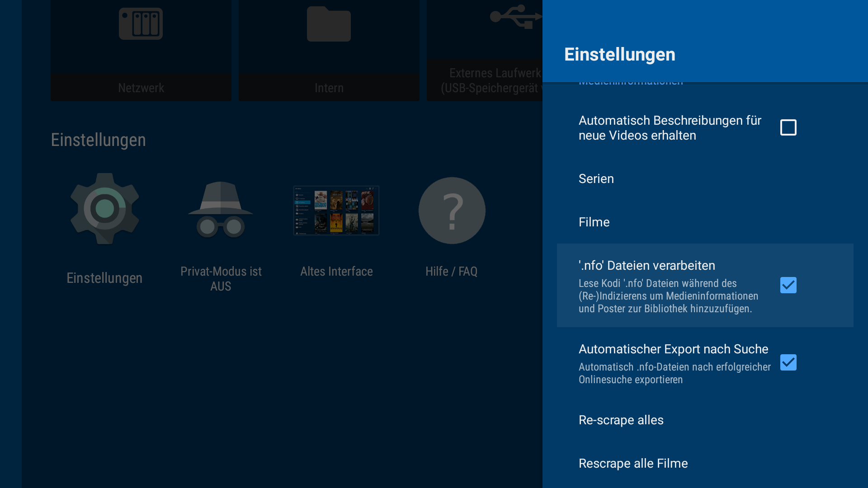
Task: Click Re-scrape alles option
Action: click(x=621, y=420)
